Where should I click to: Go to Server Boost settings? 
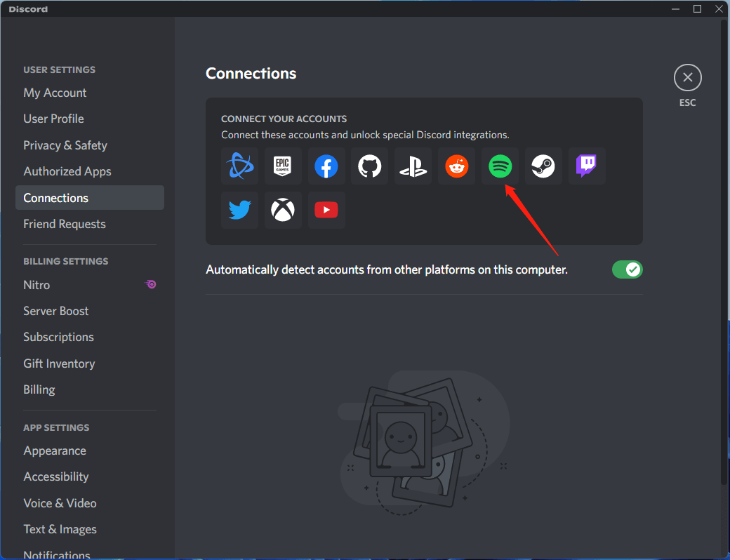click(x=90, y=311)
